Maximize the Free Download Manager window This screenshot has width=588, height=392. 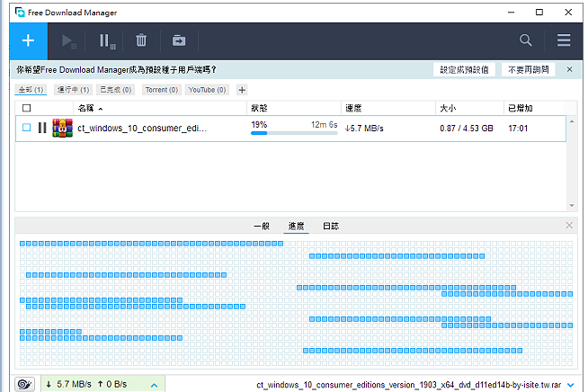point(539,13)
